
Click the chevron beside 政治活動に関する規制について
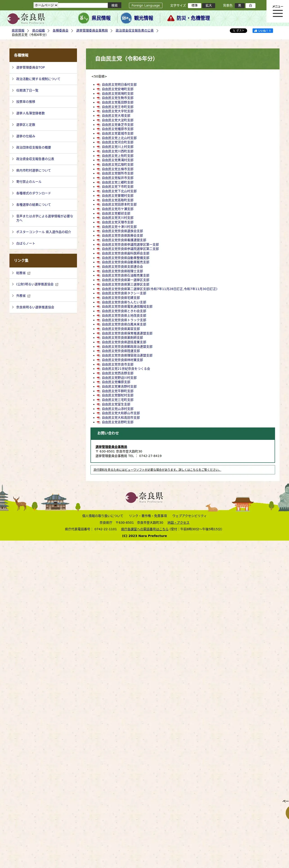[13, 79]
